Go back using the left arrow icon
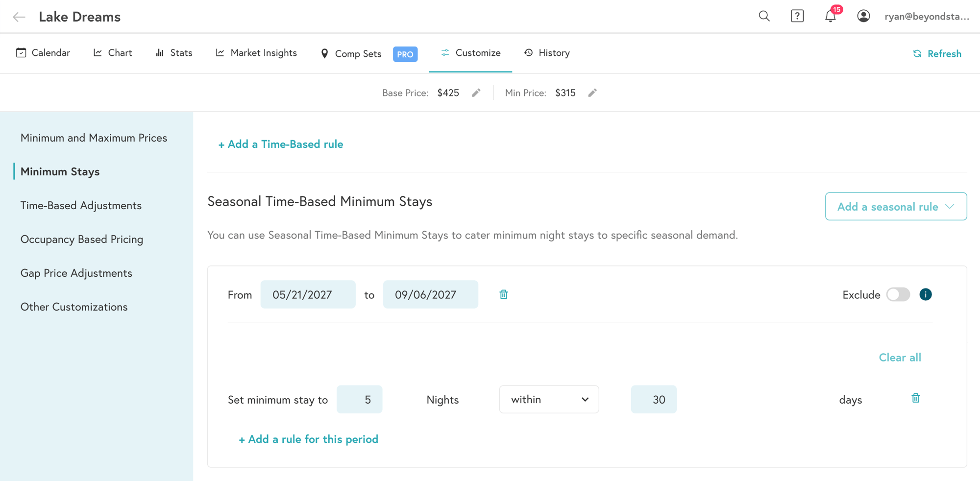This screenshot has width=980, height=481. [x=19, y=17]
